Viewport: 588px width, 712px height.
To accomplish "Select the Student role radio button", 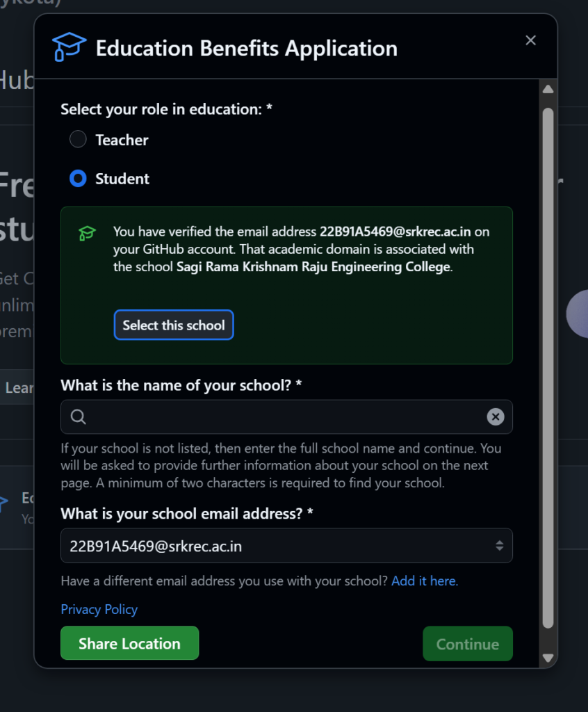I will pyautogui.click(x=78, y=179).
